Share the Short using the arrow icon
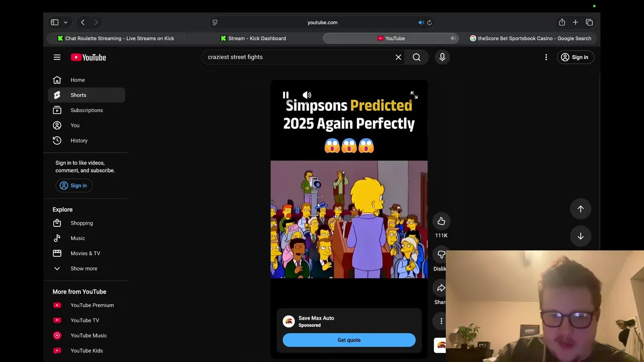This screenshot has height=362, width=644. [441, 288]
